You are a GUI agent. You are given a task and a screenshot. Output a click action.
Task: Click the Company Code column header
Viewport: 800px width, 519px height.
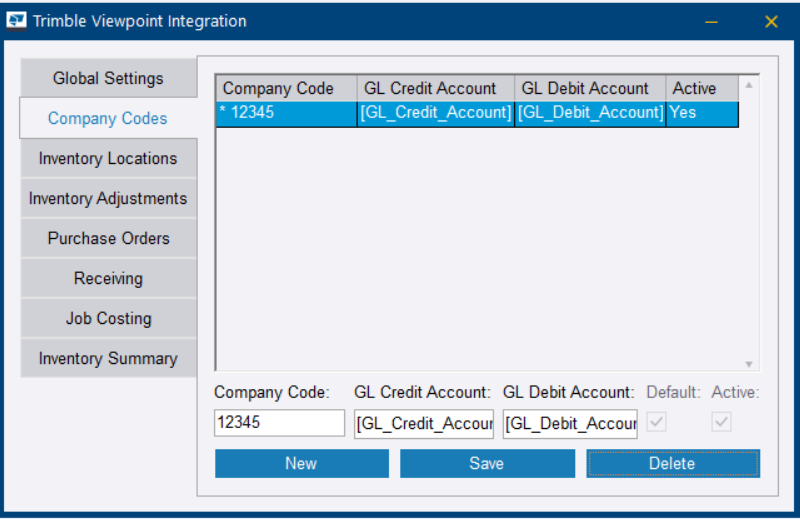(287, 88)
